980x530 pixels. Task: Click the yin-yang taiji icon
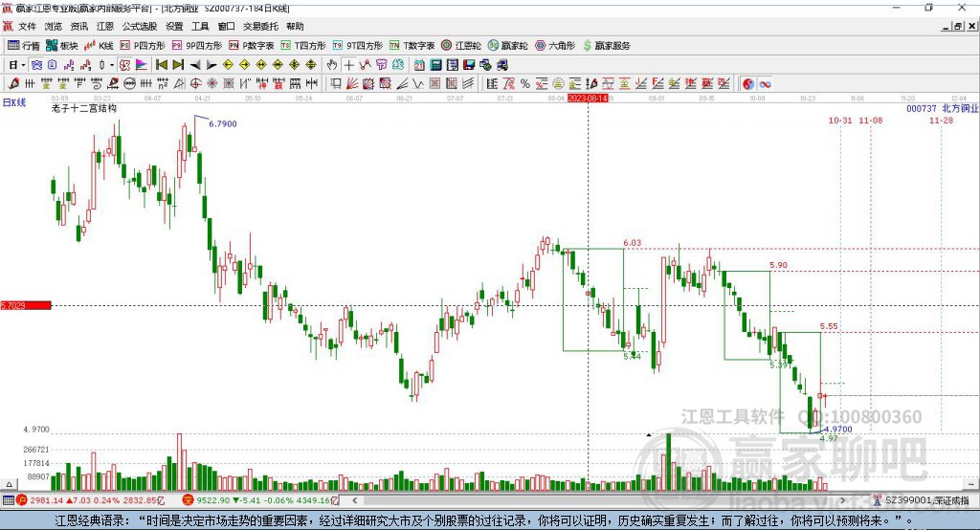coord(748,83)
